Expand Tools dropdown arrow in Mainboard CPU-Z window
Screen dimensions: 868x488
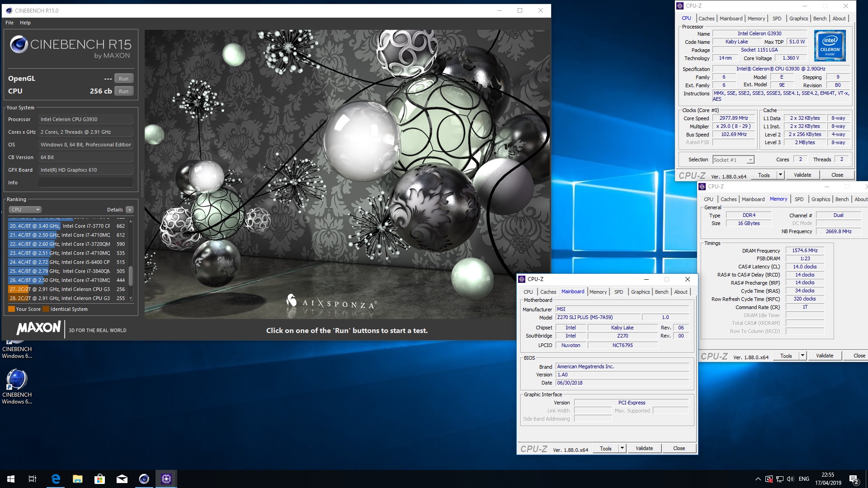[622, 449]
